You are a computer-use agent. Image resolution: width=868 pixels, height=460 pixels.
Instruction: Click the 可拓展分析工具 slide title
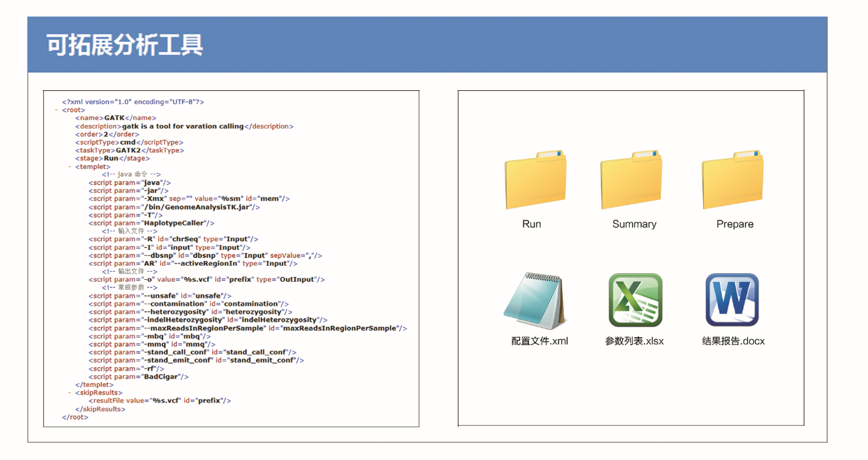[125, 45]
